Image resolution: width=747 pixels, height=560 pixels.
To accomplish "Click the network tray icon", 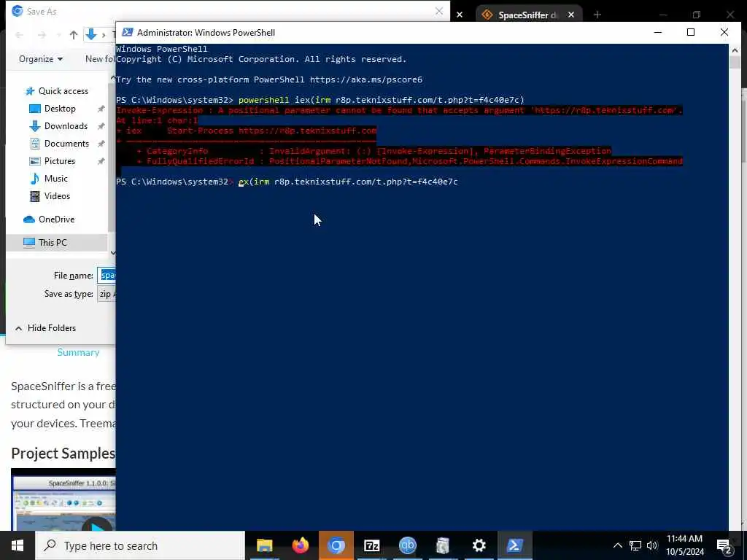I will [x=635, y=545].
